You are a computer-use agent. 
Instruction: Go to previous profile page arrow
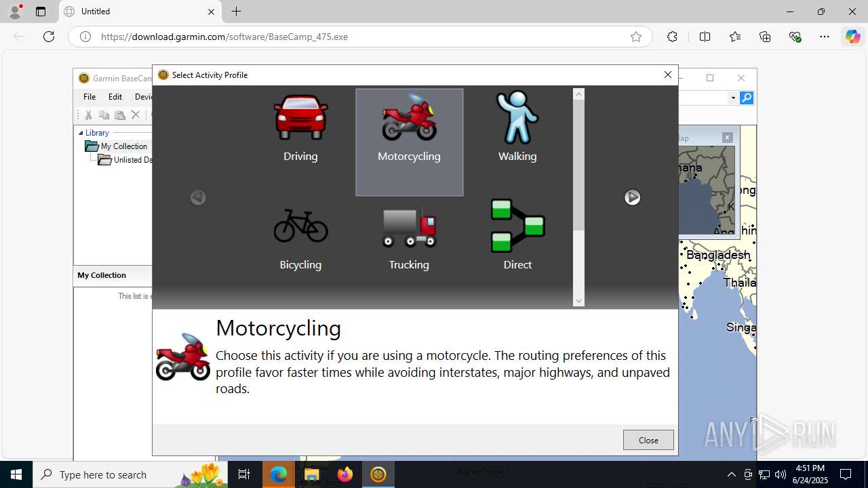pos(198,197)
